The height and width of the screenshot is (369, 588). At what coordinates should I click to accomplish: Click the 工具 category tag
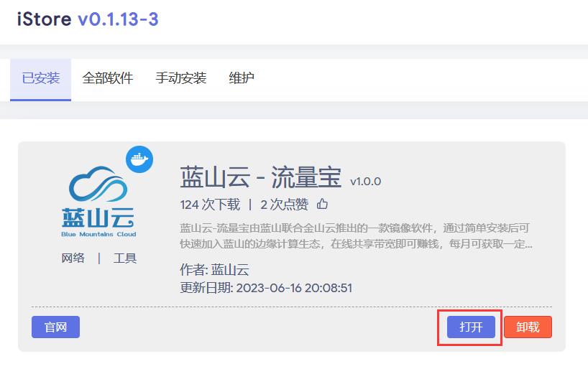coord(125,258)
